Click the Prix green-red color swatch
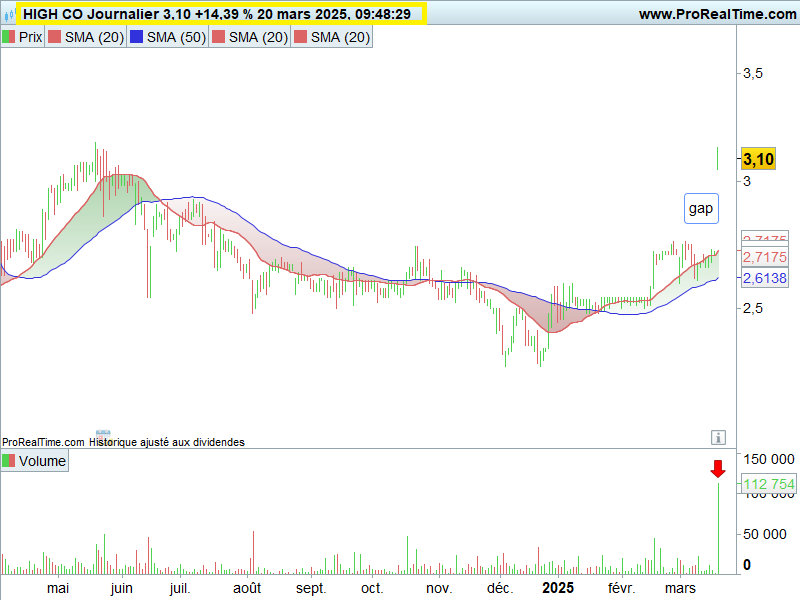 tap(9, 37)
